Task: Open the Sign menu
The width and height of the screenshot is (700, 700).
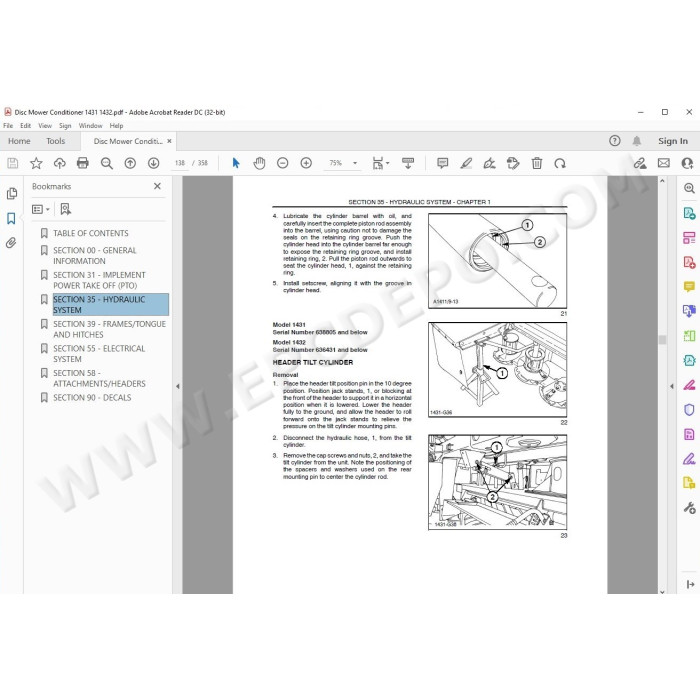Action: click(x=65, y=126)
